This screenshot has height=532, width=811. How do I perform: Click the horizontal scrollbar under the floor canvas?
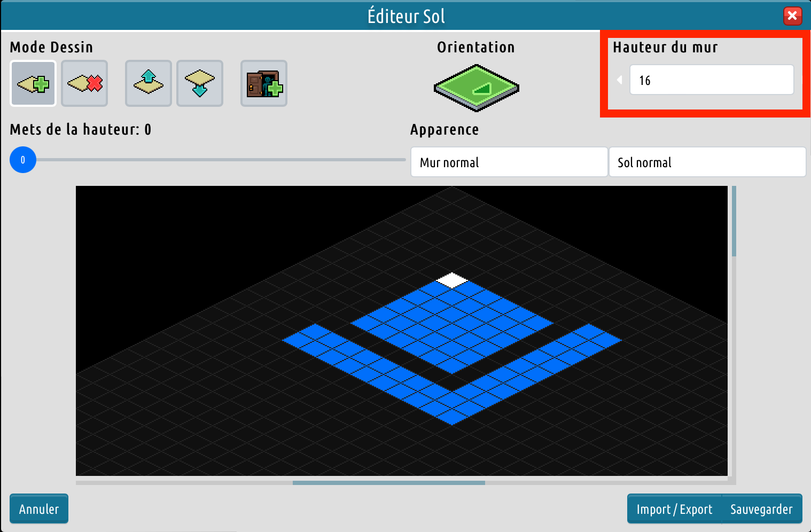389,483
